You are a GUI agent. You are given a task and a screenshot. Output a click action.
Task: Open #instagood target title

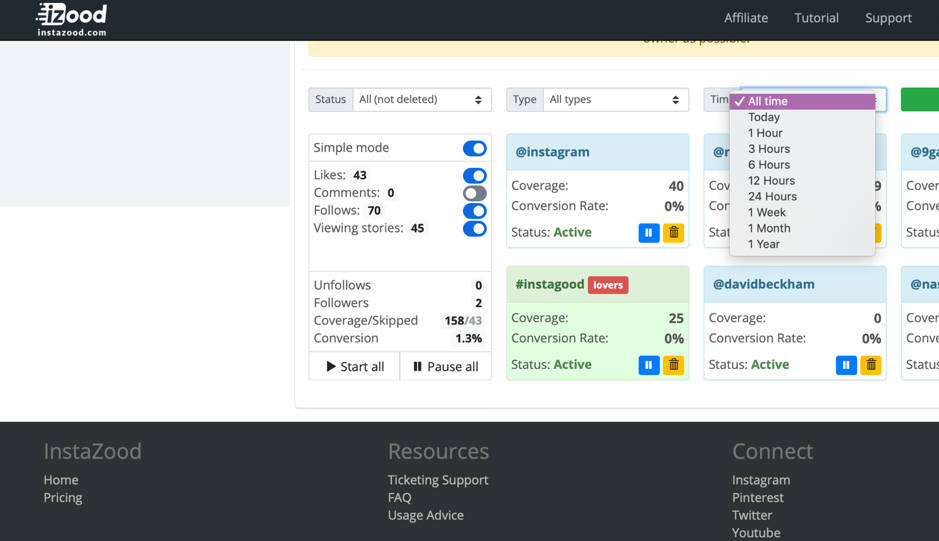pyautogui.click(x=549, y=285)
